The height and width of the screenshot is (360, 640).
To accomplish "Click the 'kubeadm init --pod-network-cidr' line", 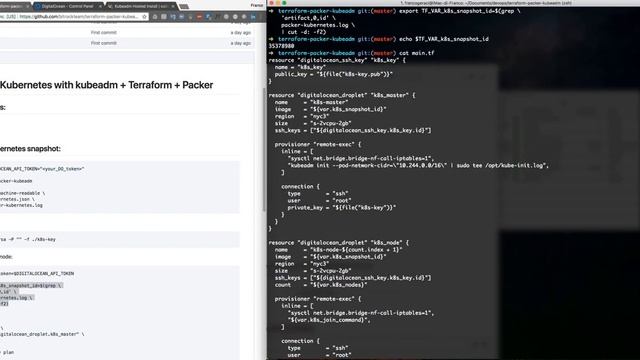I will pos(418,165).
